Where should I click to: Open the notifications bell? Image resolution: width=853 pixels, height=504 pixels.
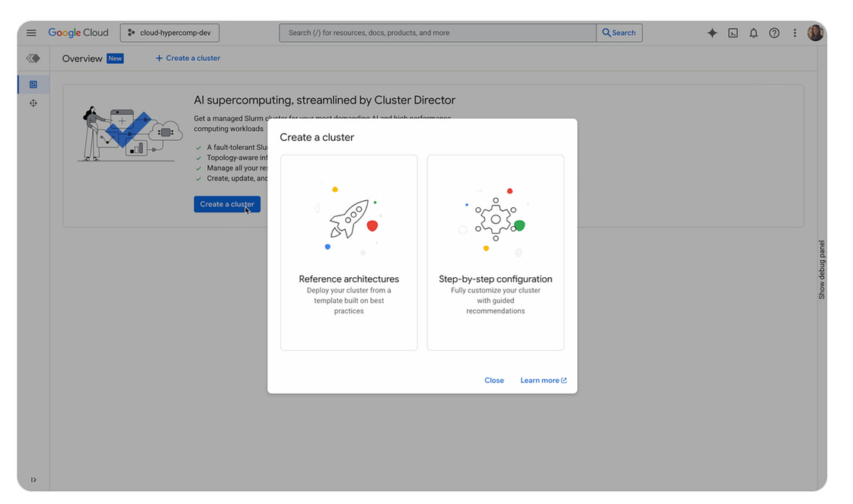753,33
